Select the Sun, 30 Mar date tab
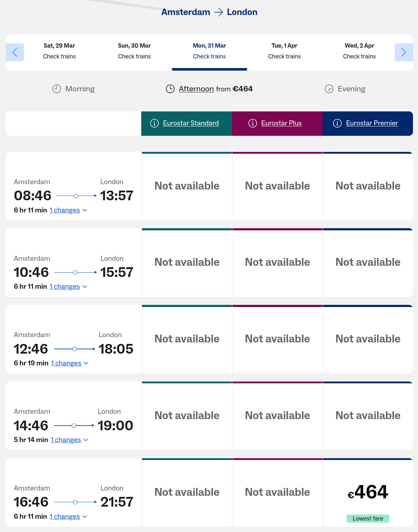 pyautogui.click(x=134, y=51)
